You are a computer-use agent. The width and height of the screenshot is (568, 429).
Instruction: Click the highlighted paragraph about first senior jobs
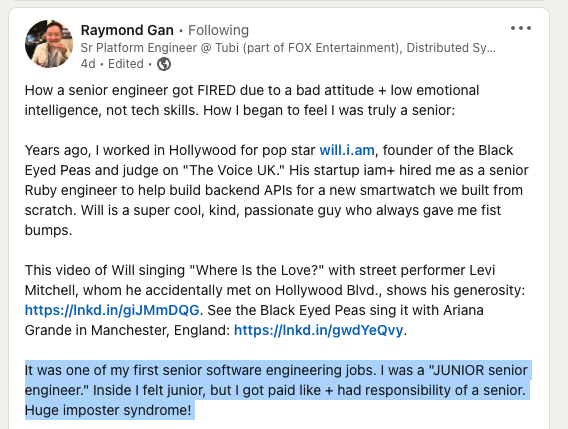click(277, 390)
